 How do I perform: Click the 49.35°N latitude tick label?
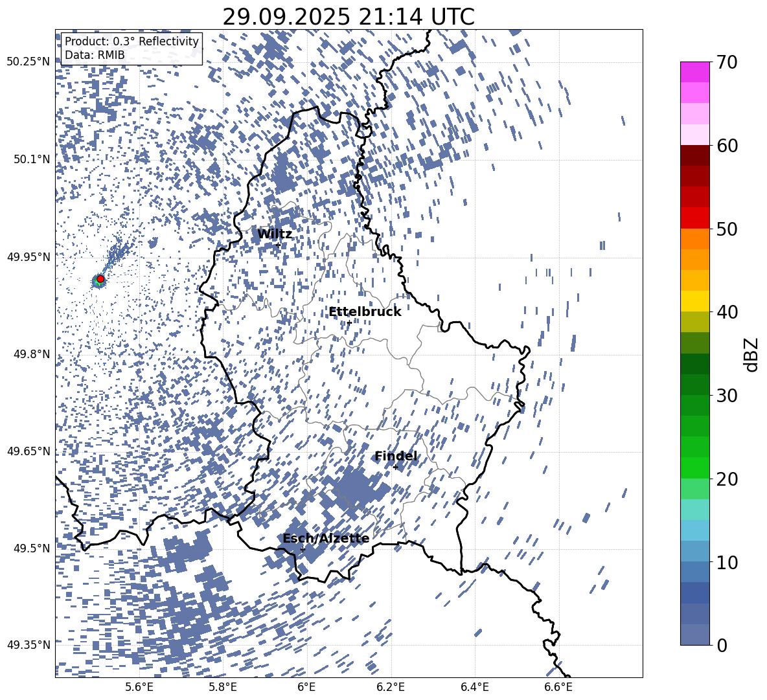pyautogui.click(x=29, y=645)
